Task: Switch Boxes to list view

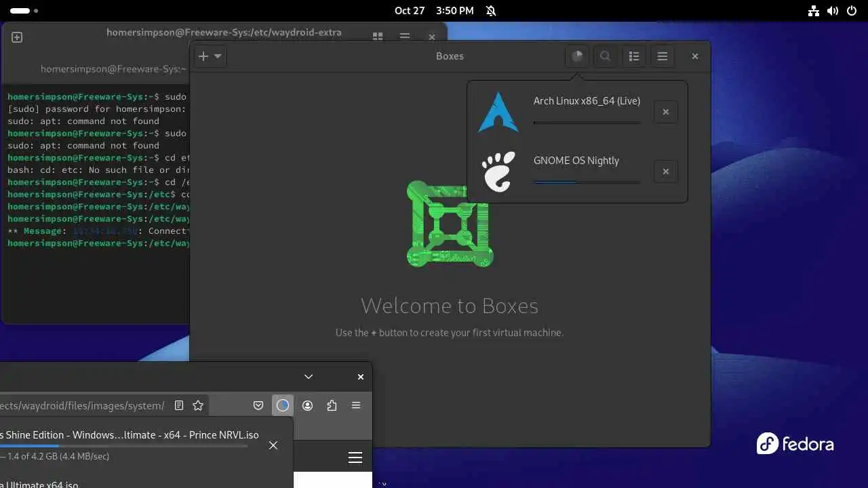Action: coord(634,56)
